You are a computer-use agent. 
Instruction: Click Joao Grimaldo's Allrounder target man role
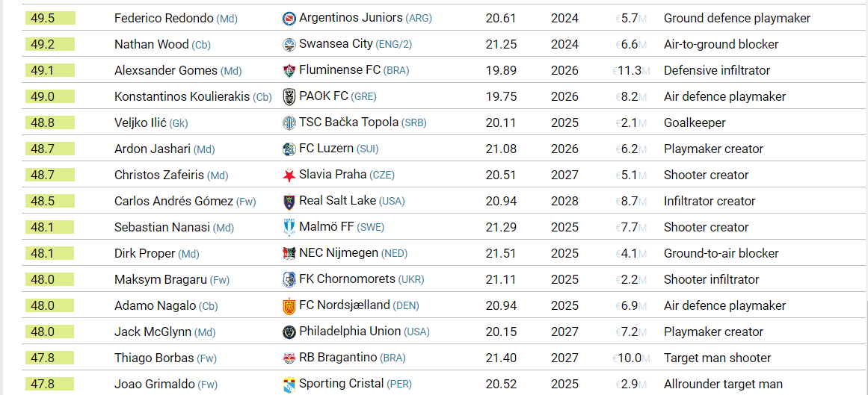723,385
